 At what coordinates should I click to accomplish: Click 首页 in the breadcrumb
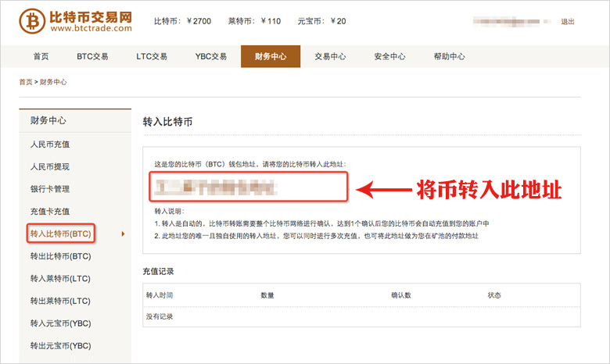(x=26, y=82)
